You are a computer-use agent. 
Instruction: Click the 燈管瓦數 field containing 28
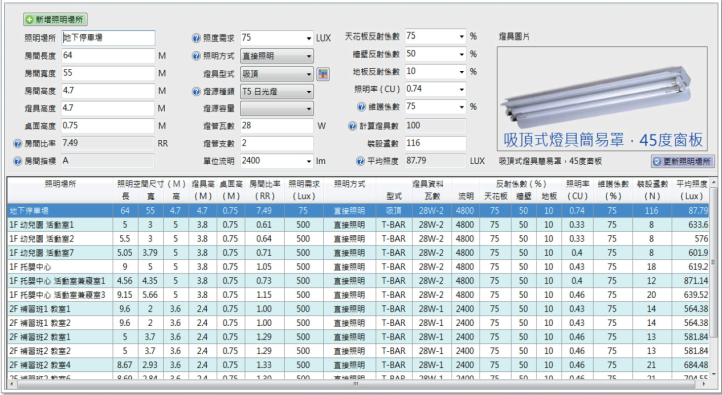pyautogui.click(x=277, y=126)
